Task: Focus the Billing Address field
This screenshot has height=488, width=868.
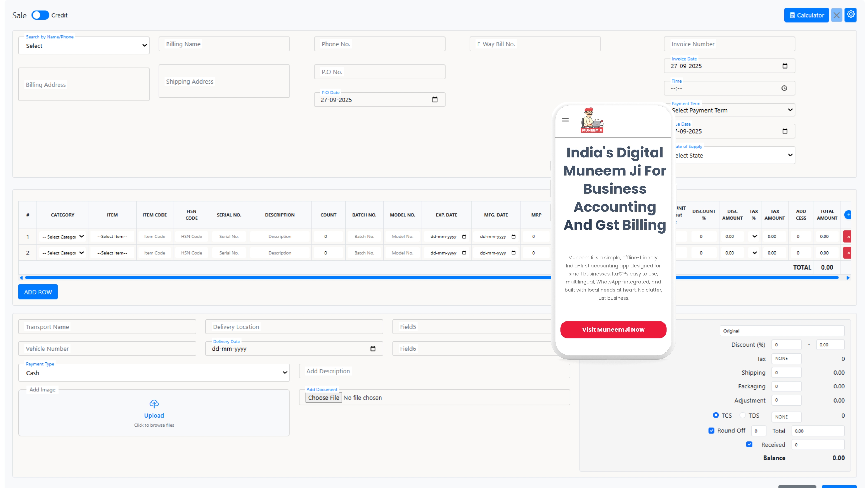Action: (x=84, y=84)
